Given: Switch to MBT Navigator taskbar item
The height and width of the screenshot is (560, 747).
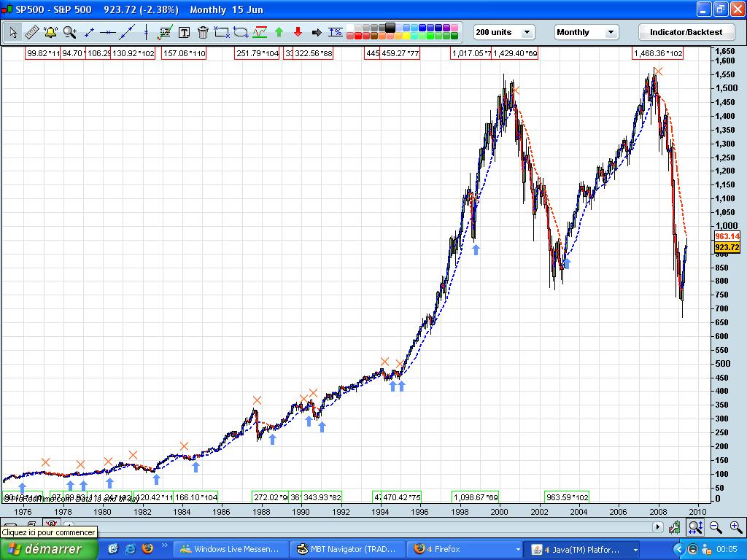Looking at the screenshot, I should click(348, 550).
